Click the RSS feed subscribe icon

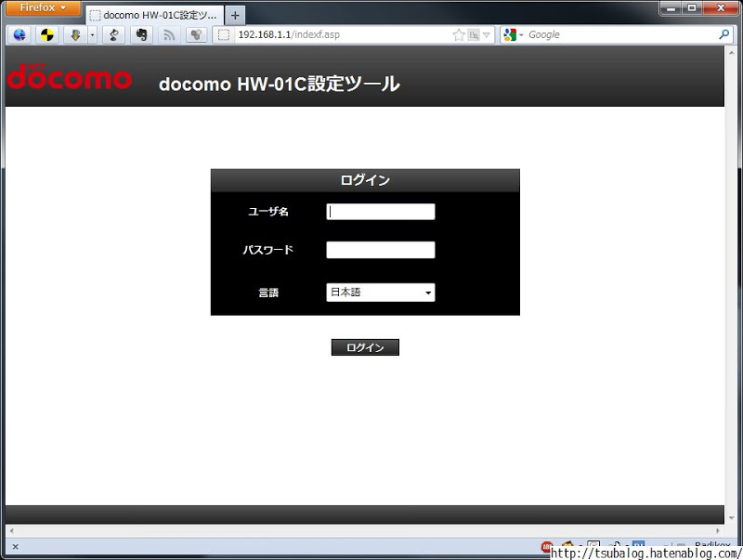169,35
